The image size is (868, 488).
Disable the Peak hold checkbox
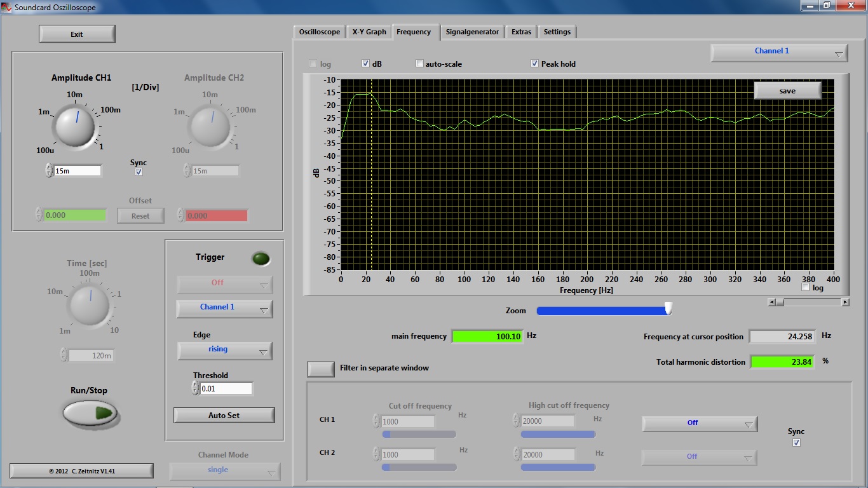coord(534,64)
